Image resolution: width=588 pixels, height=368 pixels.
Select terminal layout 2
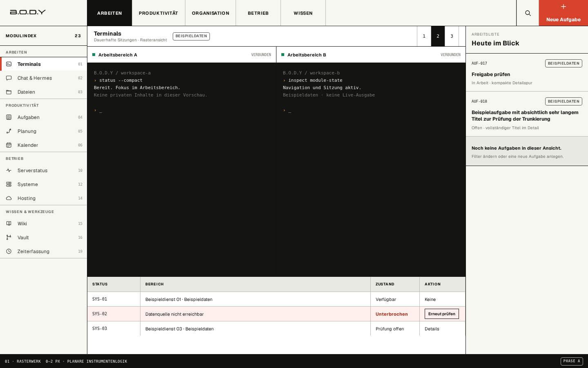(438, 36)
